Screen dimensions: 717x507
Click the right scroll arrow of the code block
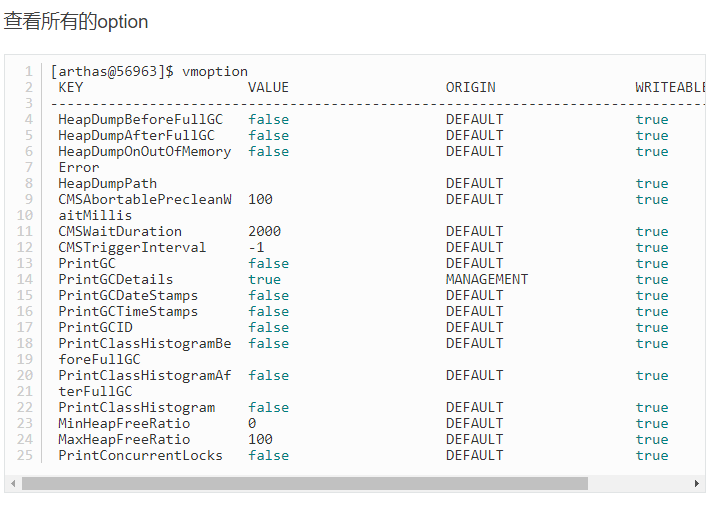click(696, 483)
